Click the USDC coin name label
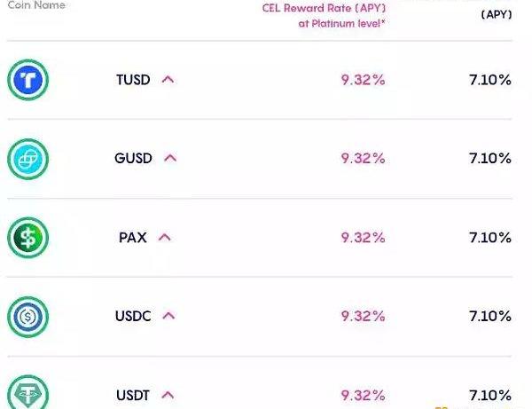 [133, 316]
